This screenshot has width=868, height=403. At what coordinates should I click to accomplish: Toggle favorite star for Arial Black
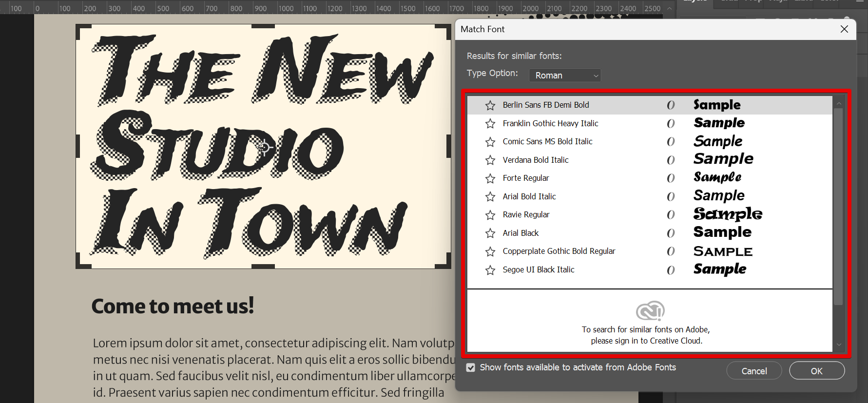point(490,233)
